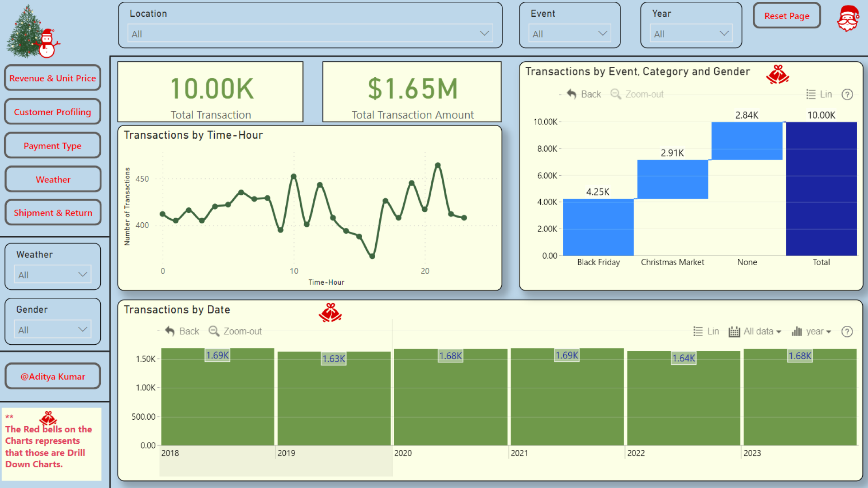Viewport: 868px width, 488px height.
Task: Click the Transactions by Time-Hour title
Action: tap(193, 135)
